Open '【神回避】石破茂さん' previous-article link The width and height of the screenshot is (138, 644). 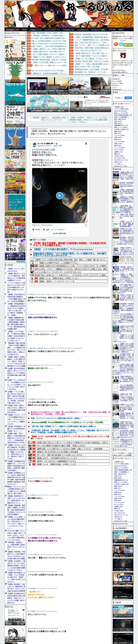point(48,119)
